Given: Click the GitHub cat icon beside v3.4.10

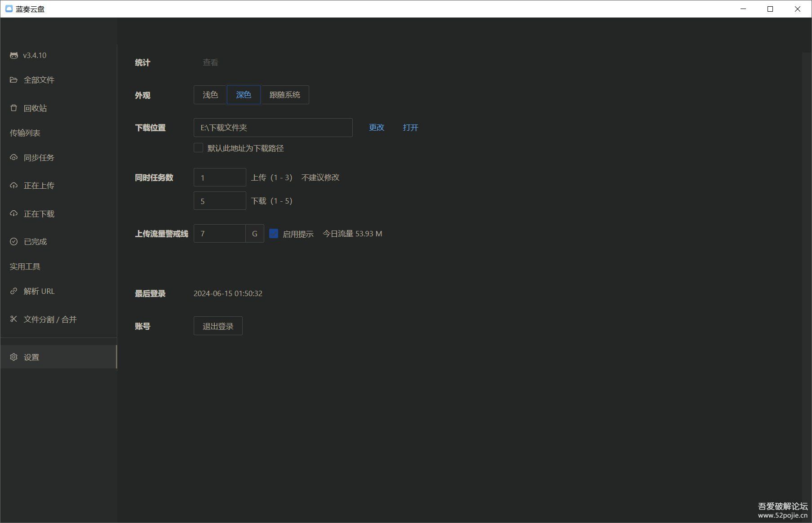Looking at the screenshot, I should [14, 55].
